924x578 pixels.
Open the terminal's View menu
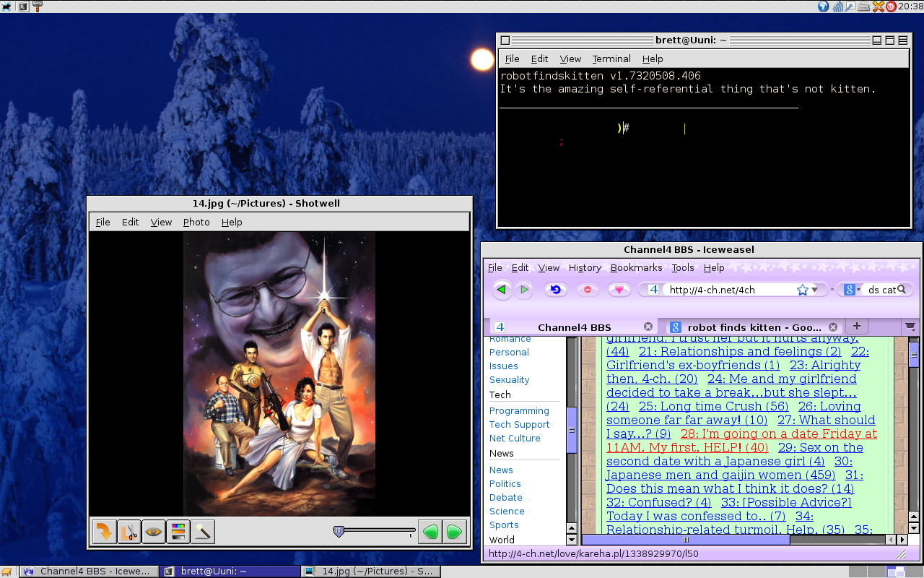click(570, 59)
